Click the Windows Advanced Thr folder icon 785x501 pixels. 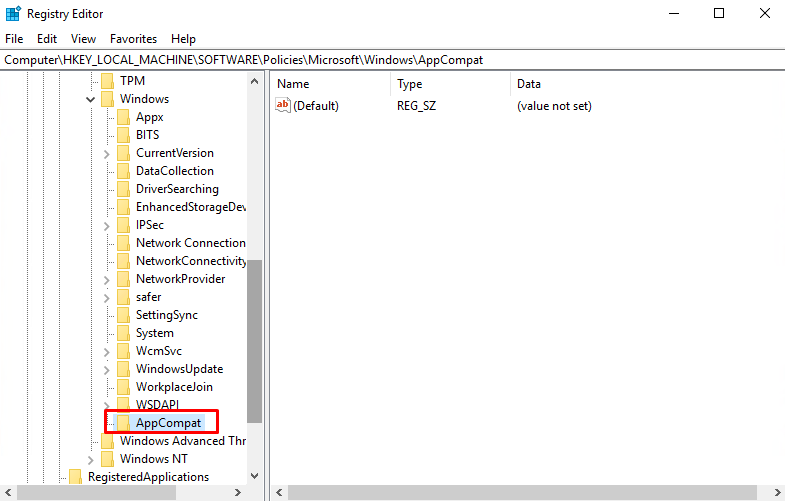coord(107,441)
